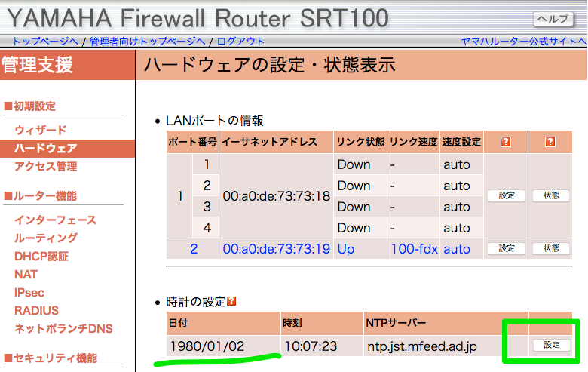Image resolution: width=588 pixels, height=372 pixels.
Task: Click ポート番号 column header
Action: click(192, 142)
